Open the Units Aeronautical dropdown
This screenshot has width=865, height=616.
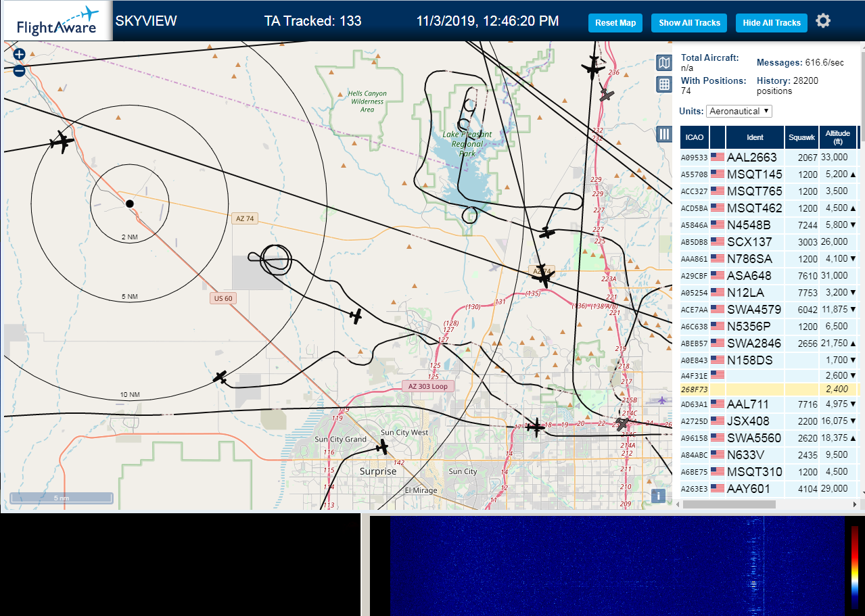coord(739,111)
